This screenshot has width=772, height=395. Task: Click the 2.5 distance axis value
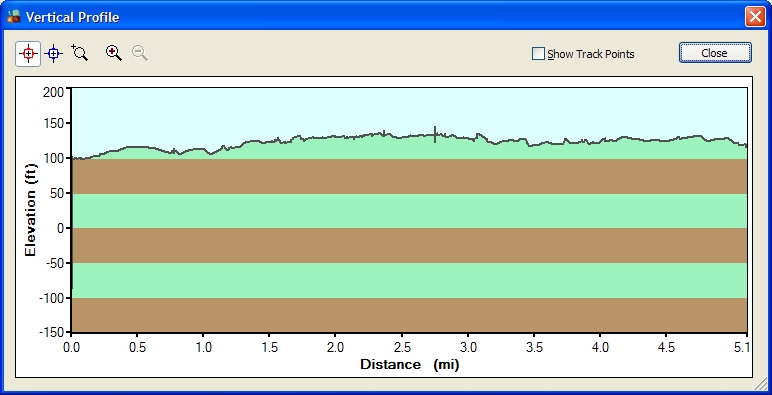402,348
